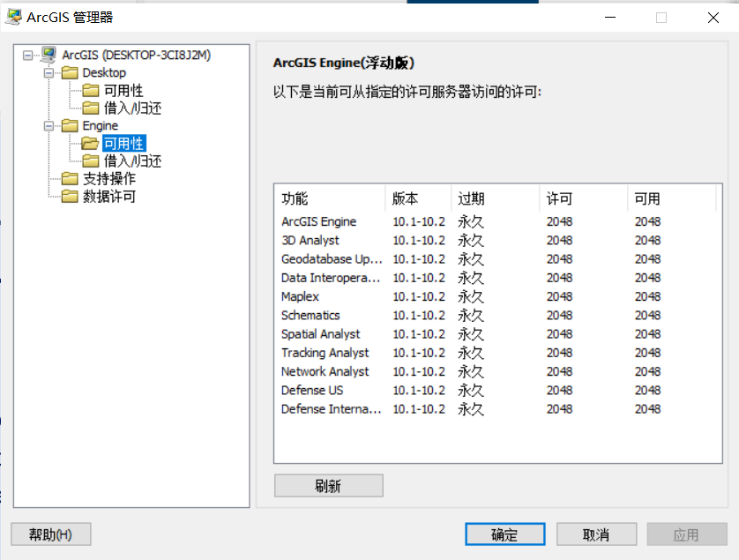Sort by 过期 column header
Image resolution: width=739 pixels, height=560 pixels.
tap(496, 198)
